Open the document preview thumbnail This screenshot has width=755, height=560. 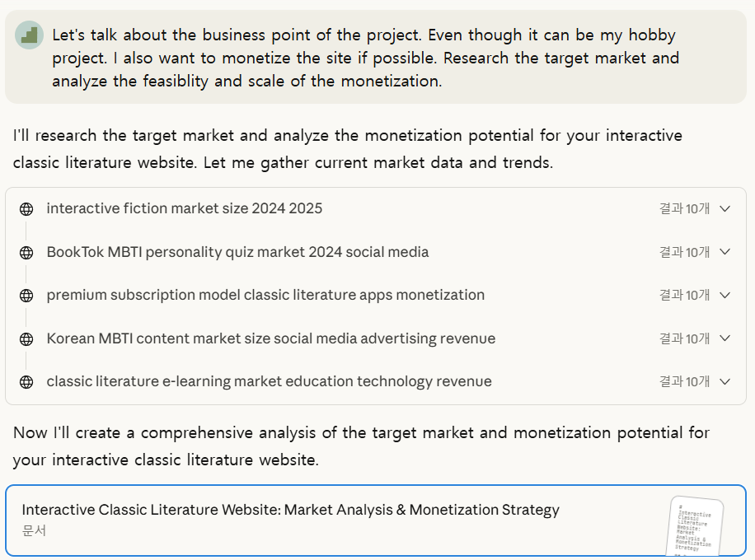[695, 525]
